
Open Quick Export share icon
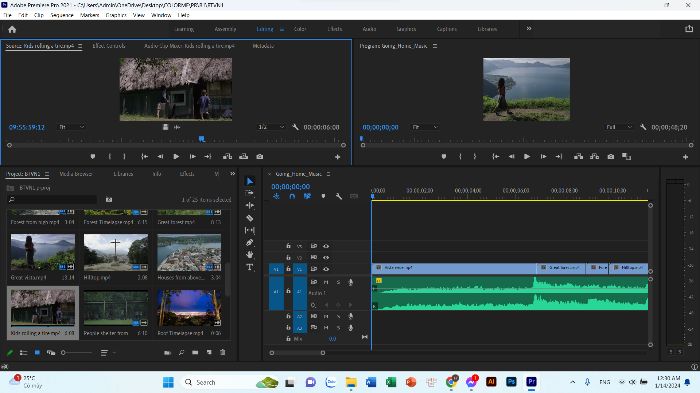point(689,29)
